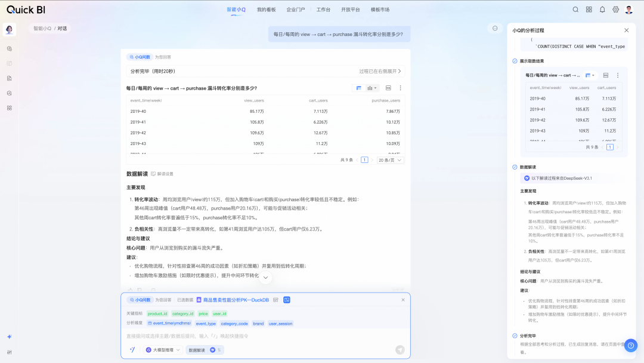Image resolution: width=644 pixels, height=363 pixels.
Task: Open the apps grid icon near the search
Action: click(x=588, y=10)
